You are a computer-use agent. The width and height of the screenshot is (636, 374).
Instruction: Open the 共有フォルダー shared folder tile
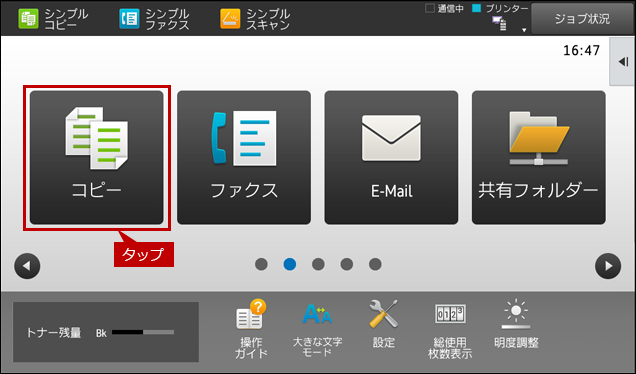pyautogui.click(x=539, y=157)
